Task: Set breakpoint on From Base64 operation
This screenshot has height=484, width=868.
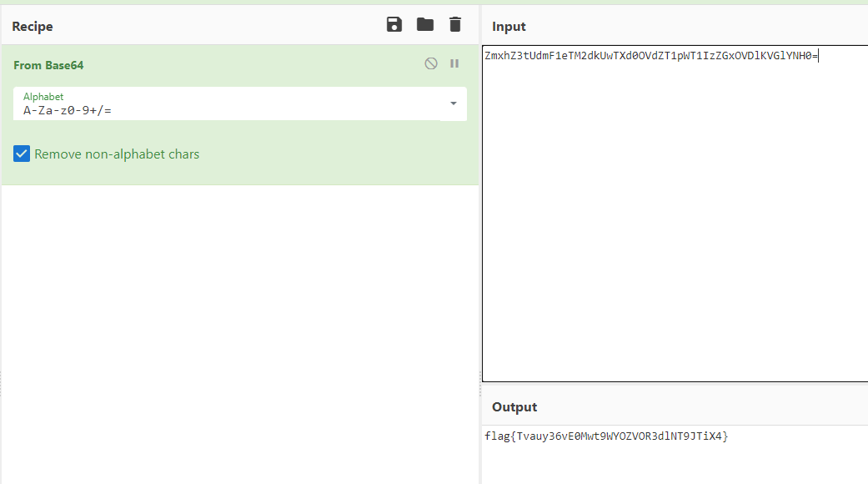Action: (x=454, y=63)
